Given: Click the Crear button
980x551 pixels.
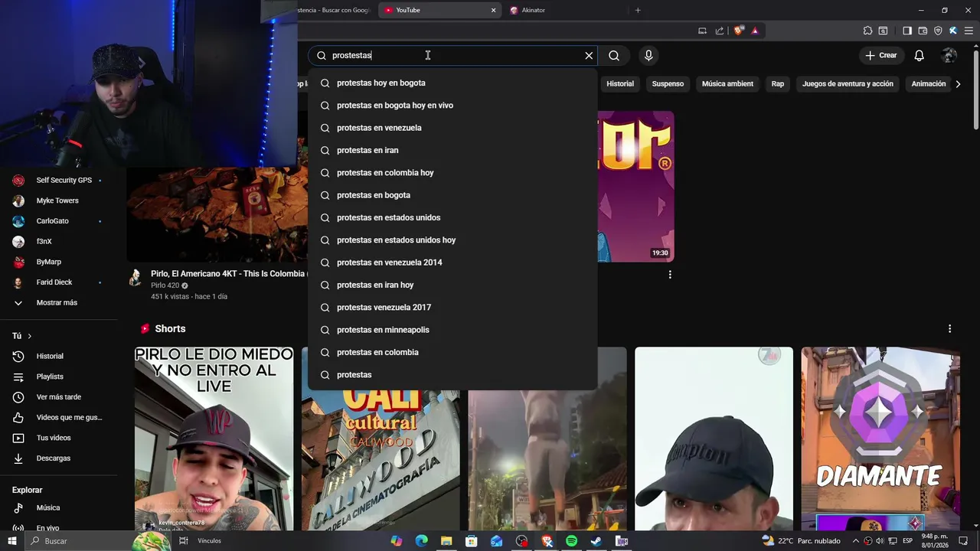Looking at the screenshot, I should point(880,55).
